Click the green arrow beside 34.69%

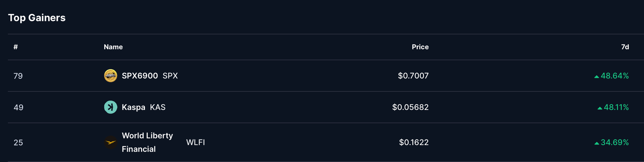tap(596, 143)
